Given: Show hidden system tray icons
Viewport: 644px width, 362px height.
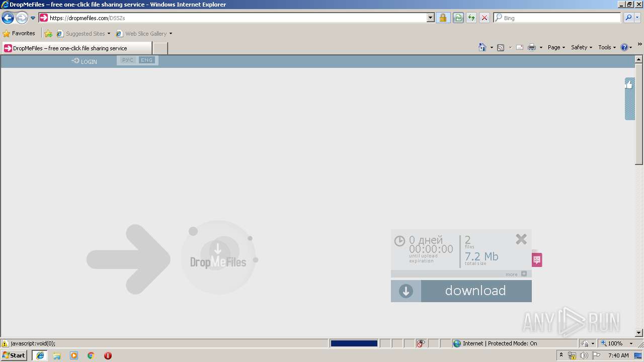Looking at the screenshot, I should coord(561,355).
